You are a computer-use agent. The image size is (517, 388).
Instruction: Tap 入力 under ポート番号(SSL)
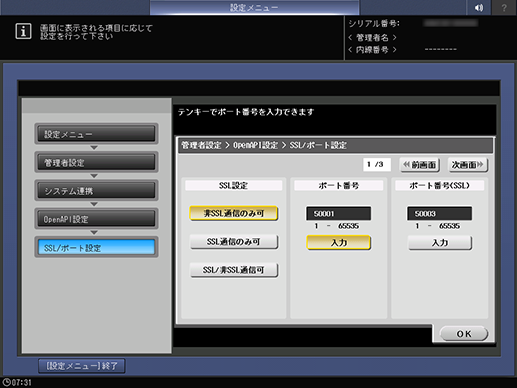click(x=440, y=243)
